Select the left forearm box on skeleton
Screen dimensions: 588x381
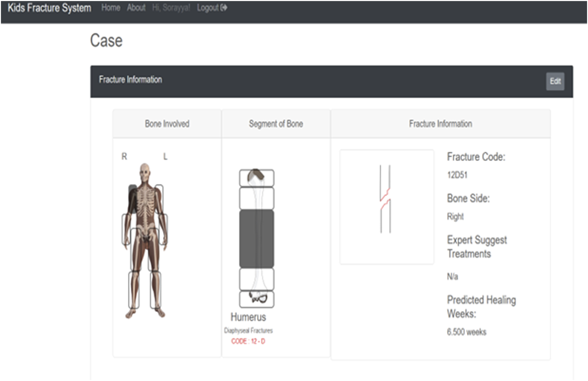163,229
